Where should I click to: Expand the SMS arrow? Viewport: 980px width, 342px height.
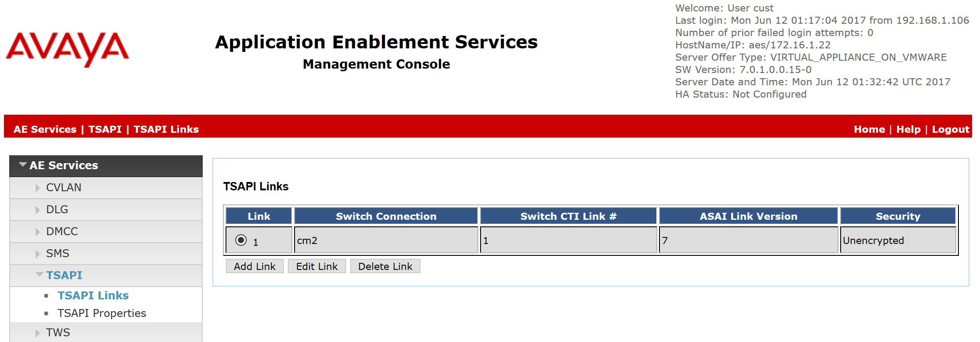click(38, 254)
